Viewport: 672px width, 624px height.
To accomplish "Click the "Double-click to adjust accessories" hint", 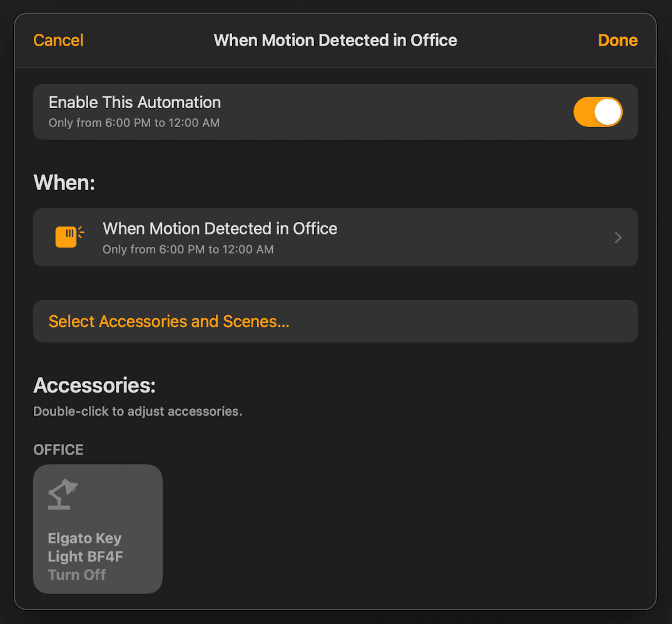I will click(138, 411).
